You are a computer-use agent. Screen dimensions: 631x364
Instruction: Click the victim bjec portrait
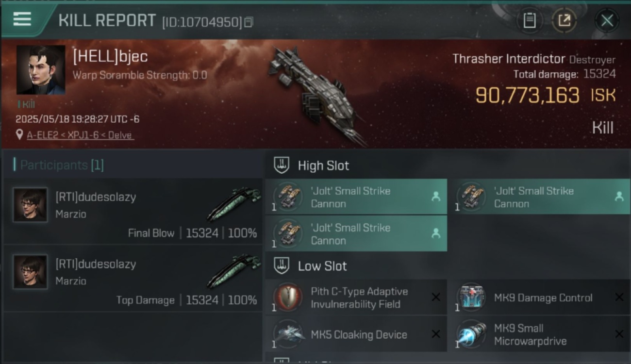tap(41, 70)
